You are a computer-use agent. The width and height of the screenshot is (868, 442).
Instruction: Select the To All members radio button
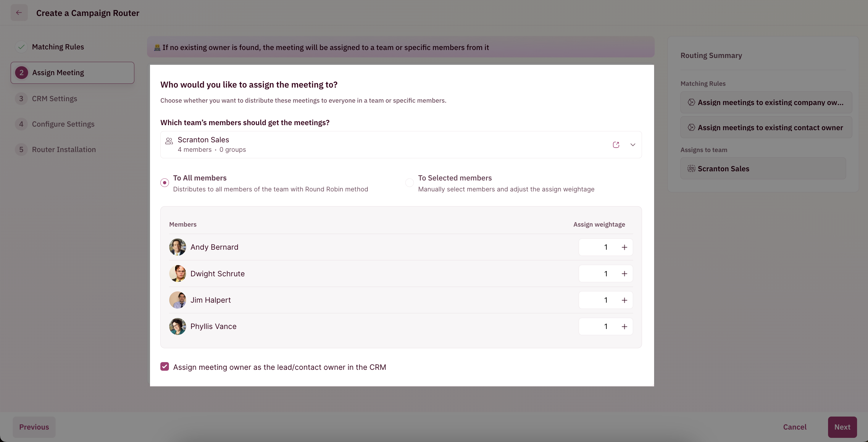click(x=164, y=183)
